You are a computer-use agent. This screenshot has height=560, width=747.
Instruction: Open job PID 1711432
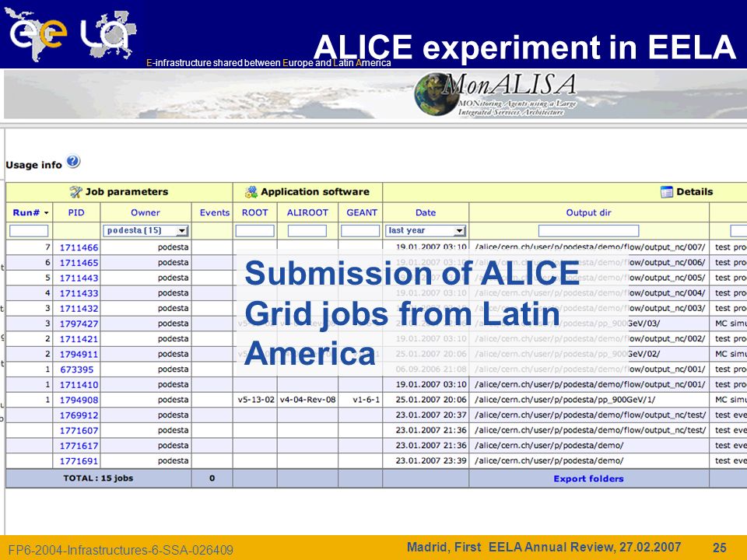tap(79, 308)
